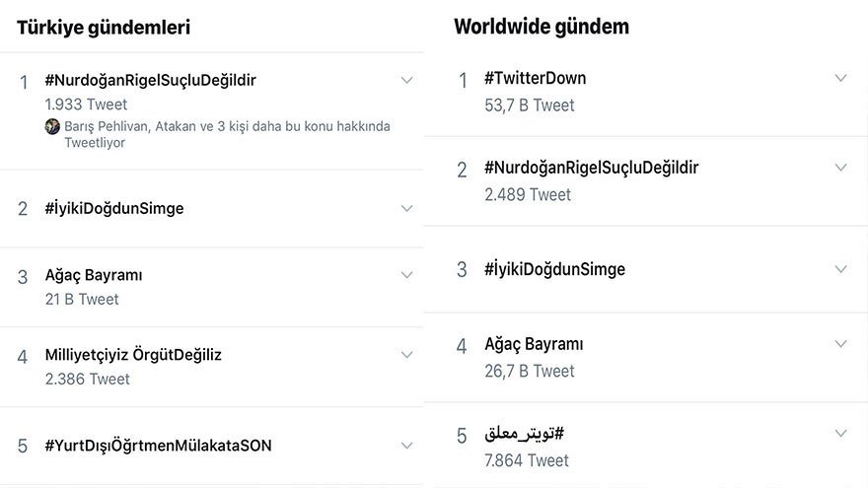Expand options for #TwitterDown trend
This screenshot has height=488, width=868.
coord(840,78)
